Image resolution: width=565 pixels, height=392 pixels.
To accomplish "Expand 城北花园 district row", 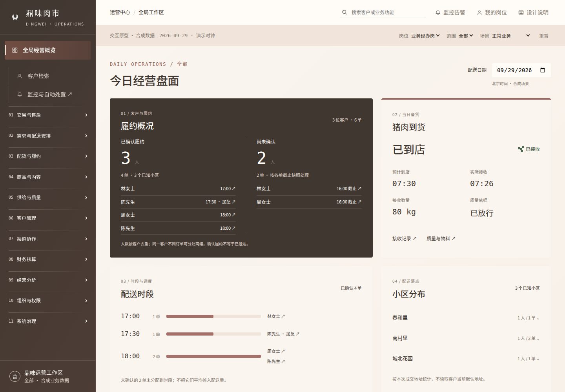I will click(x=466, y=359).
